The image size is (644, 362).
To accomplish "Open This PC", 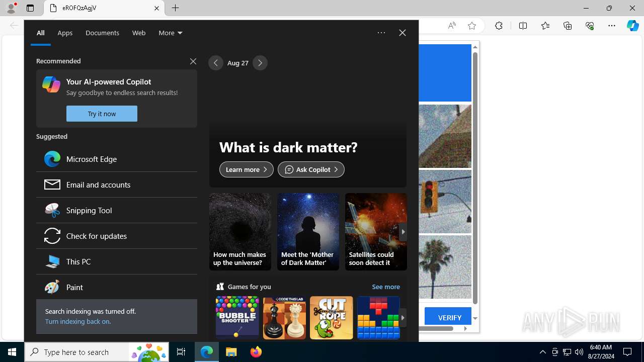I will tap(117, 261).
